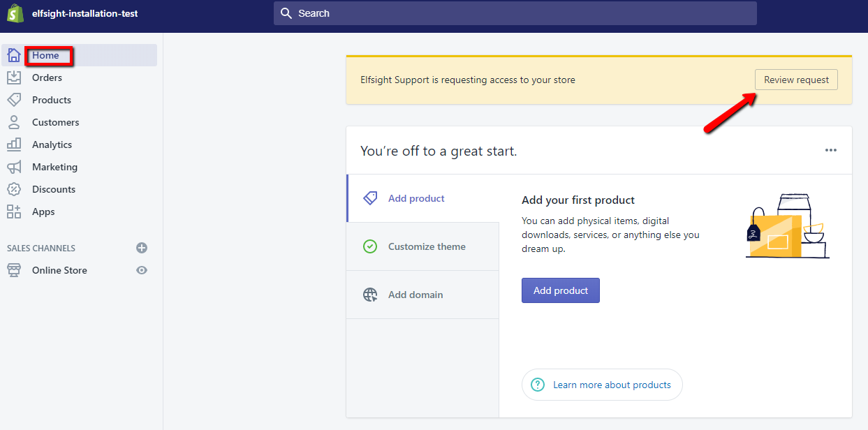Go to Discounts

pos(54,189)
